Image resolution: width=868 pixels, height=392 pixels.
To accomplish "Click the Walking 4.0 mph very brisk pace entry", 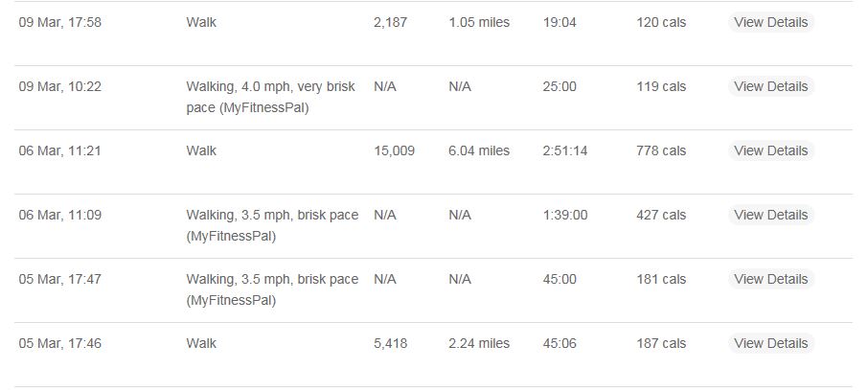I will [x=271, y=97].
